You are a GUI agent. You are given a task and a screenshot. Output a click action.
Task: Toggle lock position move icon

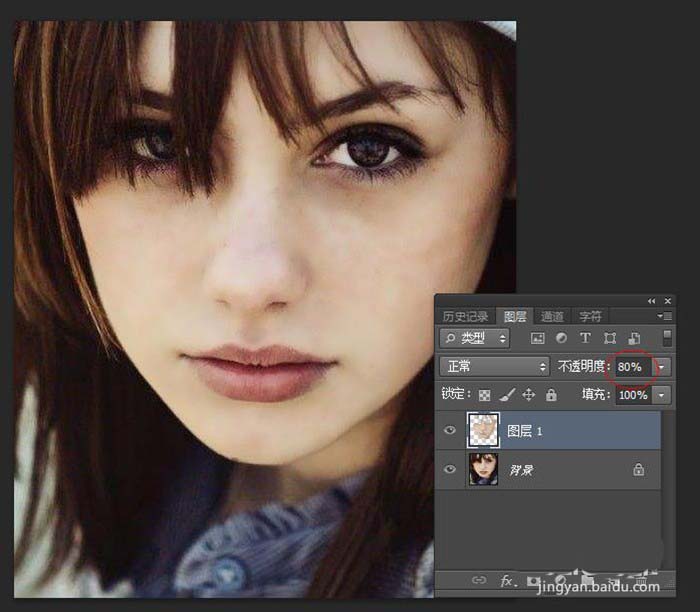click(x=529, y=395)
